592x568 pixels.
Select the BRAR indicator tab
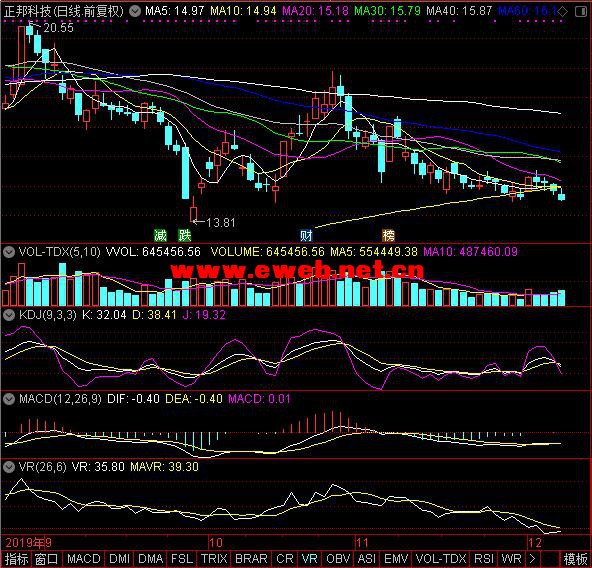251,559
